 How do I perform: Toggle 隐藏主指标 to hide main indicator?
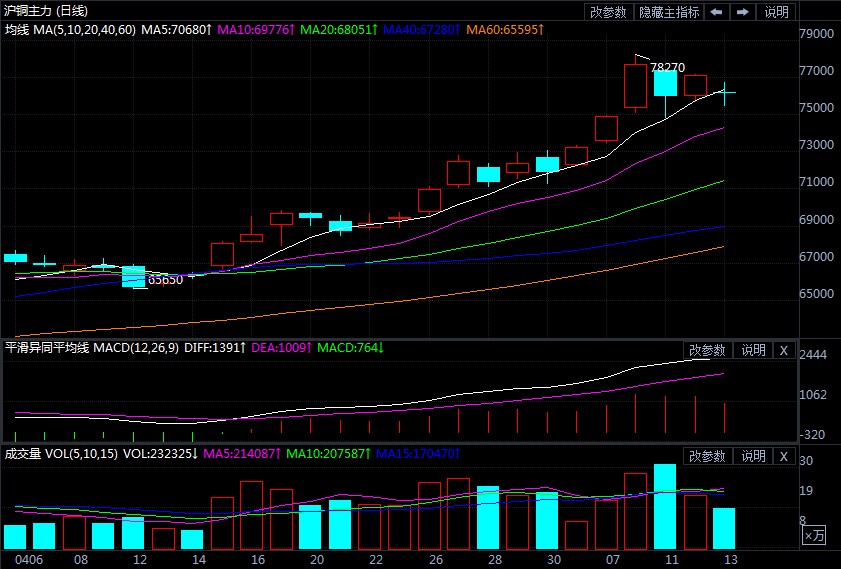pos(669,12)
